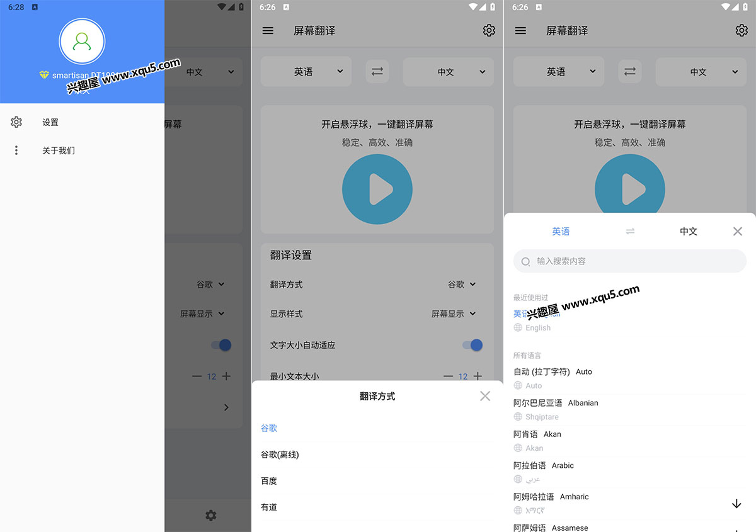Download Amharic language with the arrow icon

click(736, 504)
